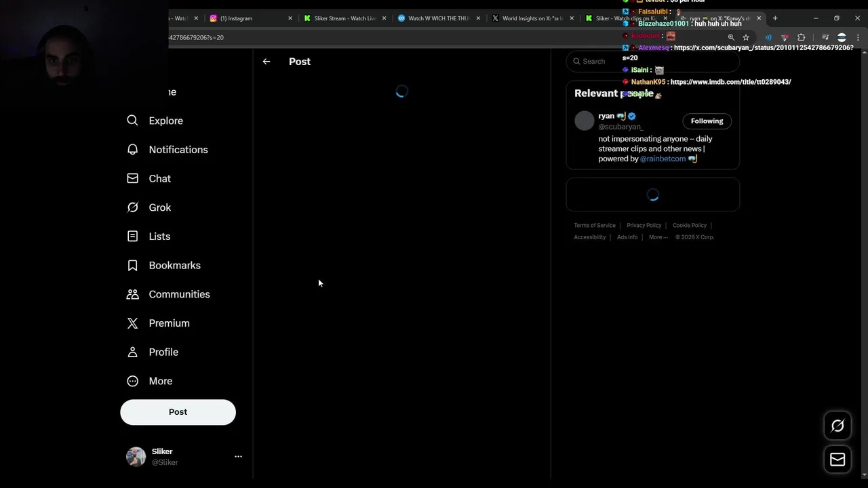Click the Premium X logo icon
The height and width of the screenshot is (488, 868).
point(133,323)
